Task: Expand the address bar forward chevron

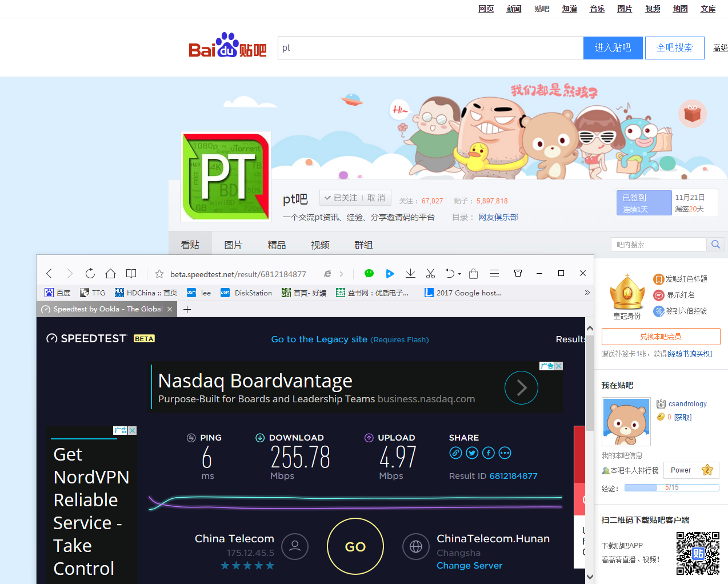Action: [x=342, y=274]
